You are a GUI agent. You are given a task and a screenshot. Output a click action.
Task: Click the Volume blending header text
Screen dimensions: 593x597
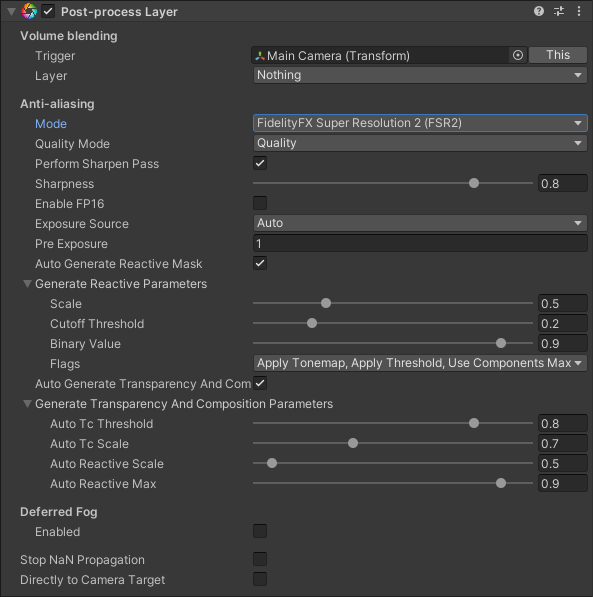point(69,36)
